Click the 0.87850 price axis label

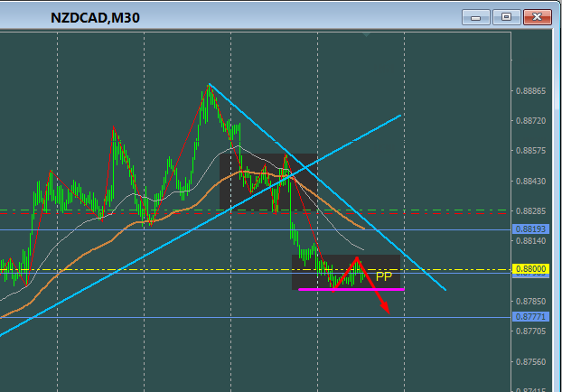click(x=530, y=302)
